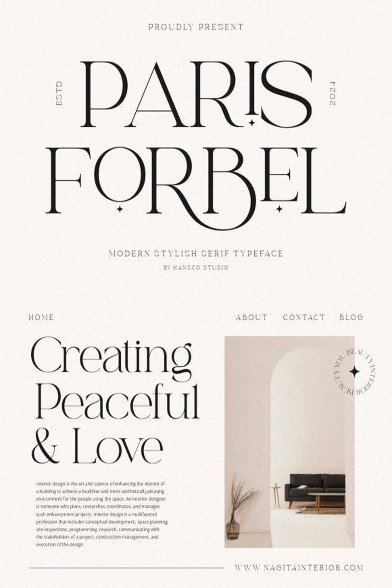Open the HOME navigation link
This screenshot has width=392, height=588.
41,317
